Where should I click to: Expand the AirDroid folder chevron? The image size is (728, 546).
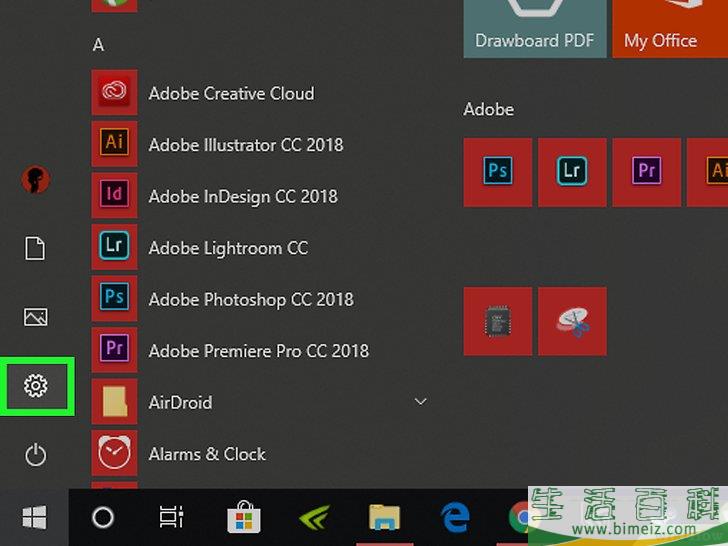(x=421, y=402)
